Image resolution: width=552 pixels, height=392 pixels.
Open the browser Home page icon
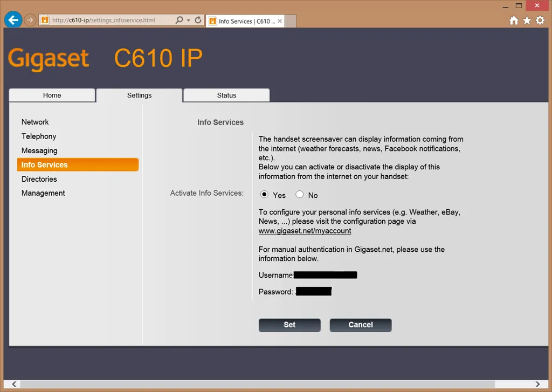pyautogui.click(x=514, y=20)
